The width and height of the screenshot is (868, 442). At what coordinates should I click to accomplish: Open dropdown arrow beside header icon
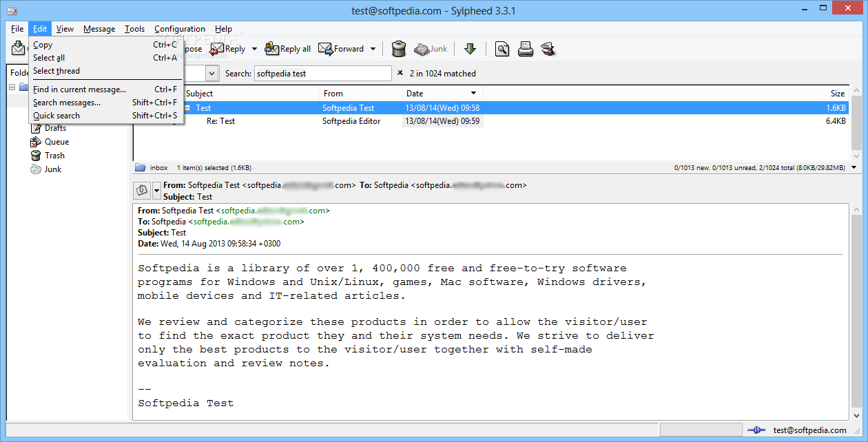[x=156, y=190]
